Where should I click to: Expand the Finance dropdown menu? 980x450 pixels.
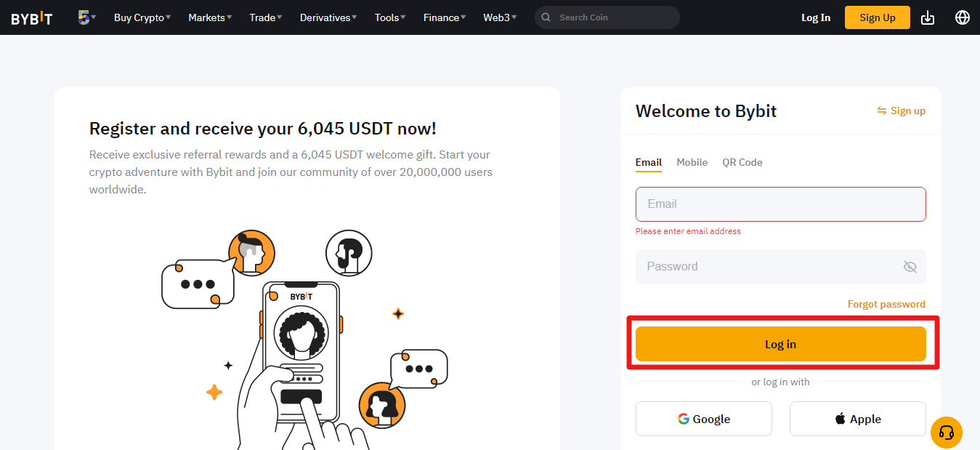point(445,17)
